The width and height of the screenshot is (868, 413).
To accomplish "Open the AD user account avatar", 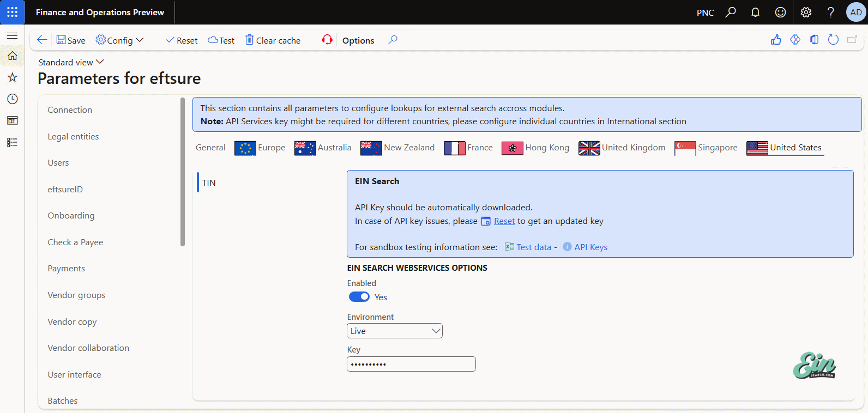I will click(856, 12).
